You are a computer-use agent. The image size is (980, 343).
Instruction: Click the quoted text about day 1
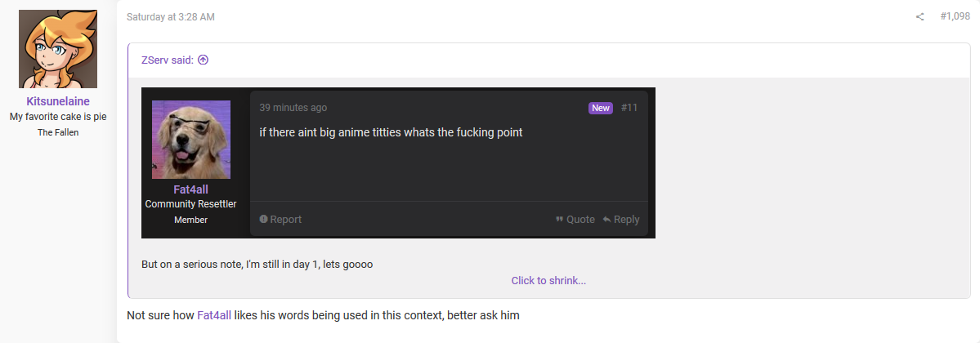(x=257, y=265)
